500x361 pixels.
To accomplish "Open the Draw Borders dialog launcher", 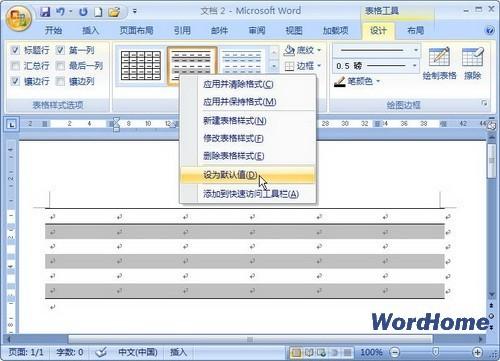I will pyautogui.click(x=484, y=104).
